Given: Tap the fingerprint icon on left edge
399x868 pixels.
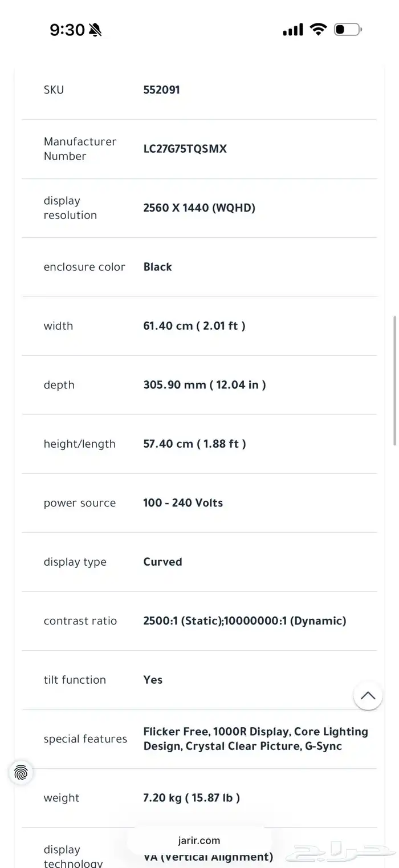Looking at the screenshot, I should point(21,773).
